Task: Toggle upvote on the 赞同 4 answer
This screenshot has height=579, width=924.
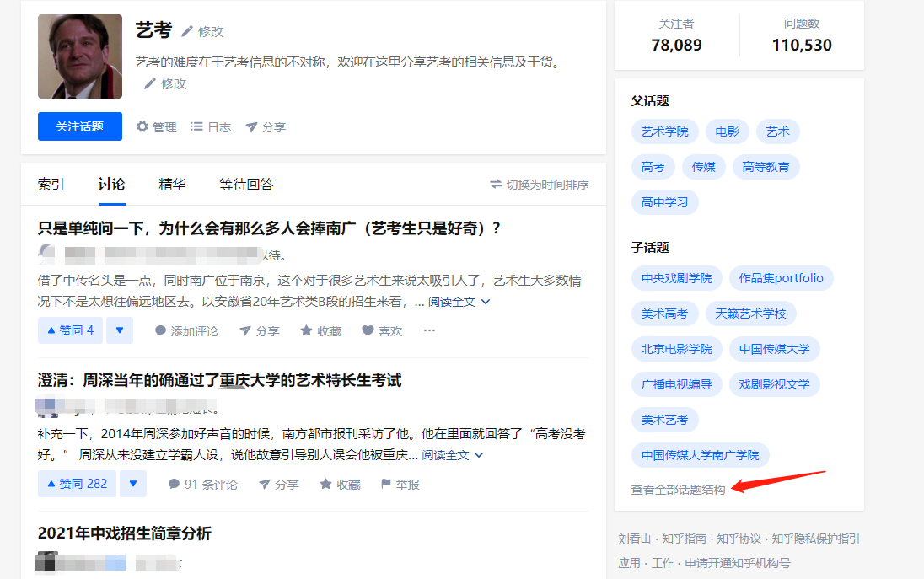Action: point(69,330)
